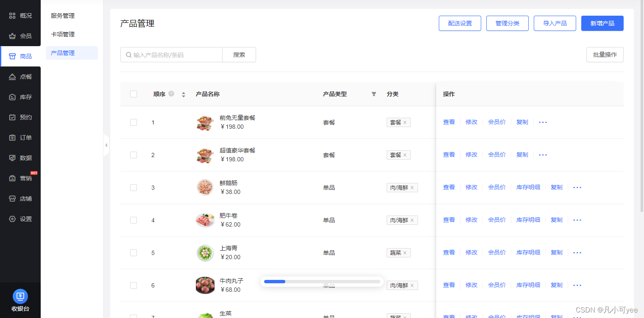Open the 预约 reservation icon
Screen dimensions: 644x318
(12, 117)
